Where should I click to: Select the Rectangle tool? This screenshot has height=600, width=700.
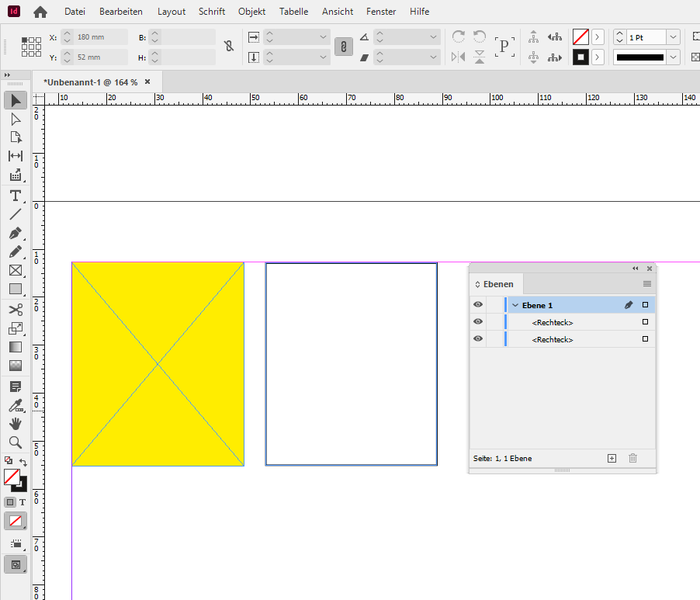(14, 289)
